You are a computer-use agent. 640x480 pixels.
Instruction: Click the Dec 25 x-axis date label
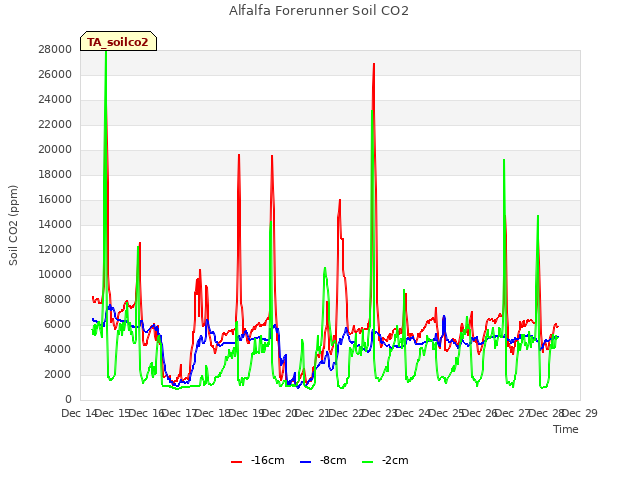click(x=446, y=413)
